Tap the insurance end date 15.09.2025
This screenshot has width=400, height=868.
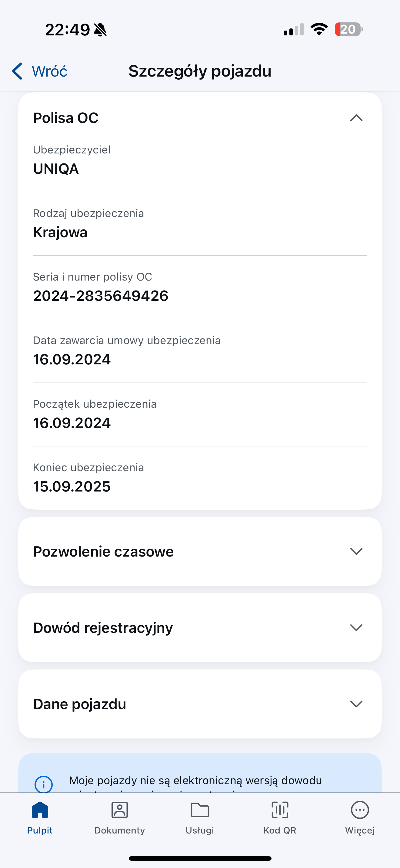72,487
